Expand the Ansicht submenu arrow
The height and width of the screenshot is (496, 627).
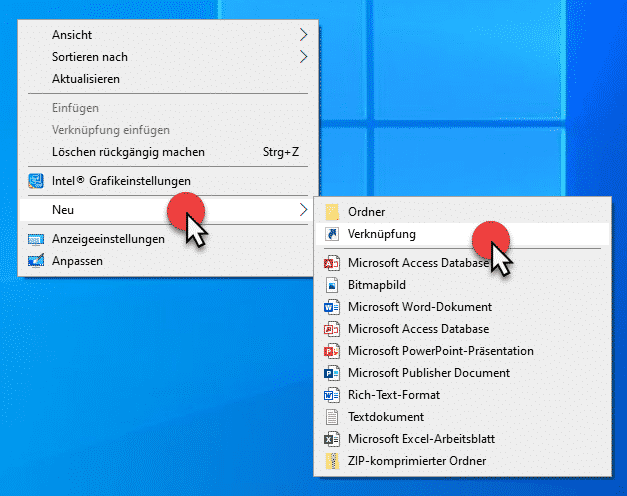click(x=304, y=35)
